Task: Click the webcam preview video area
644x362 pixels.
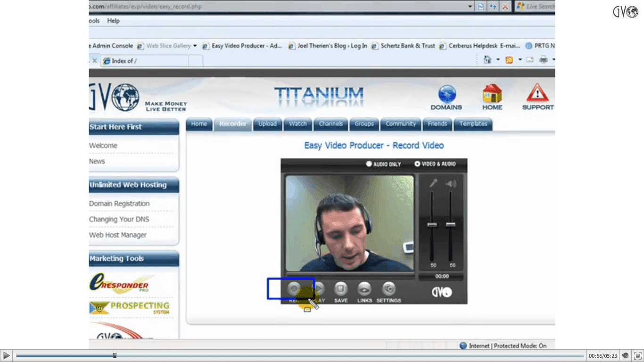Action: coord(350,223)
